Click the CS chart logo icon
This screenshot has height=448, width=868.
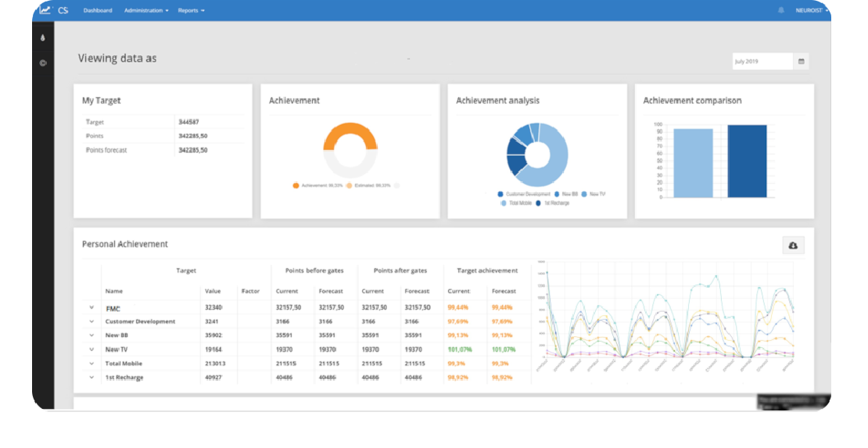coord(46,10)
